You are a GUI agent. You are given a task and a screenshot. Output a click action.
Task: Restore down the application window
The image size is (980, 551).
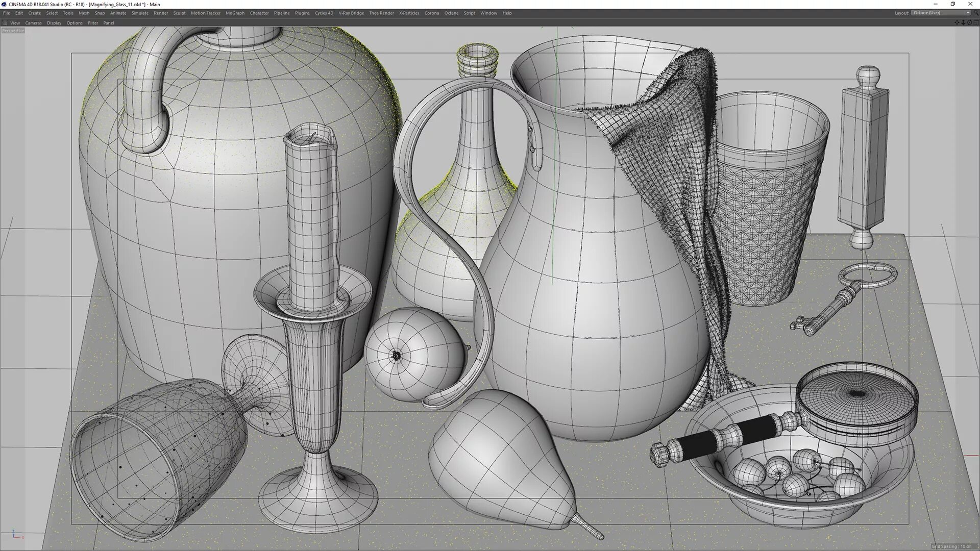point(952,4)
